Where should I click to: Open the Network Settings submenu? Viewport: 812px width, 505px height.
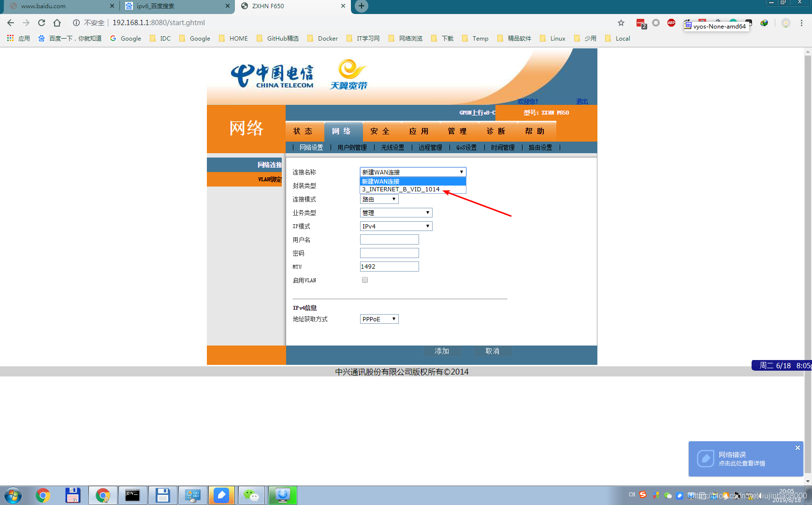point(311,147)
